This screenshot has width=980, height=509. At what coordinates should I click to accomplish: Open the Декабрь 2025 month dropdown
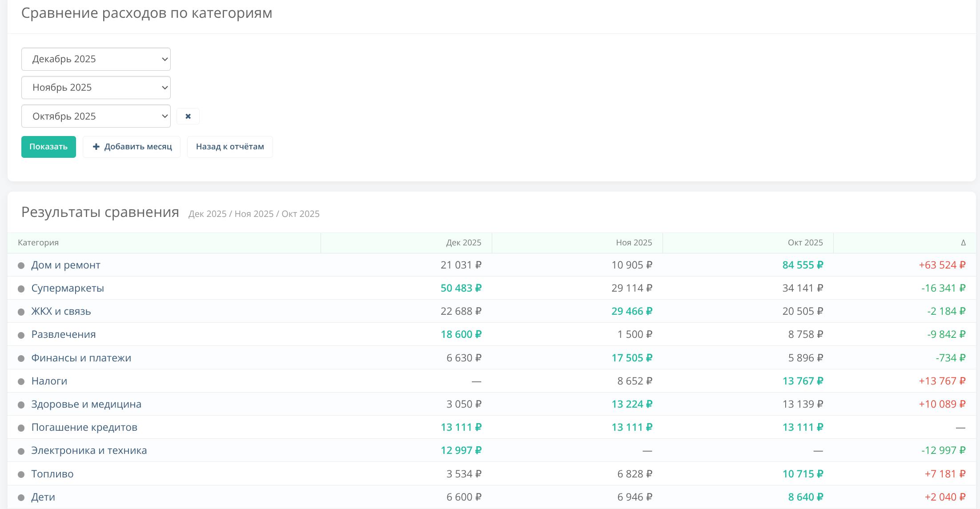point(96,59)
